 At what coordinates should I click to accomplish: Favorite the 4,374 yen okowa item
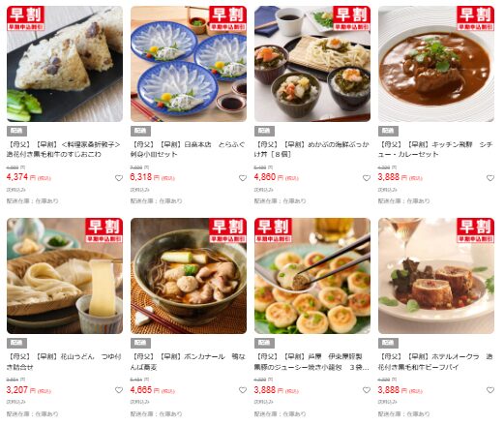tap(119, 178)
